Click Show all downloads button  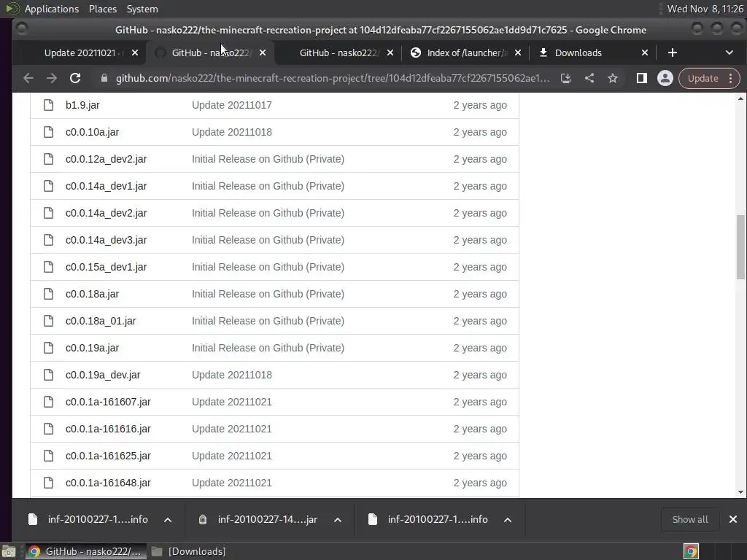click(x=689, y=519)
